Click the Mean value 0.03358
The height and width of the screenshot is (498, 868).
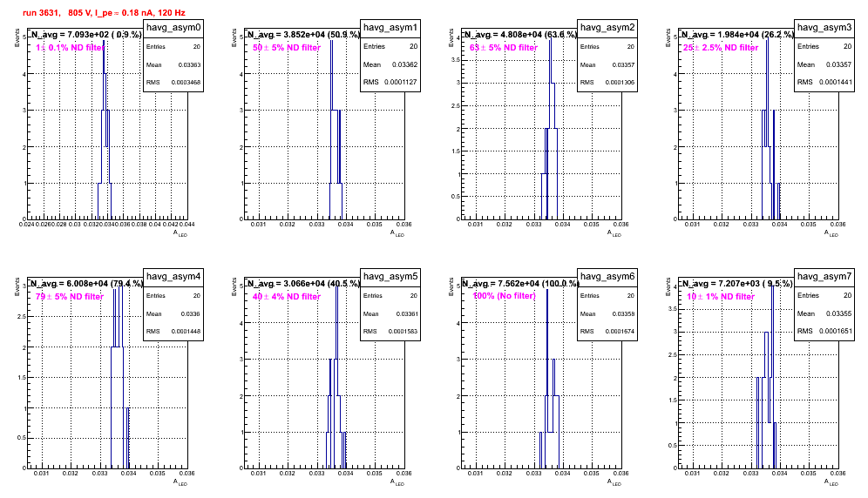[623, 313]
